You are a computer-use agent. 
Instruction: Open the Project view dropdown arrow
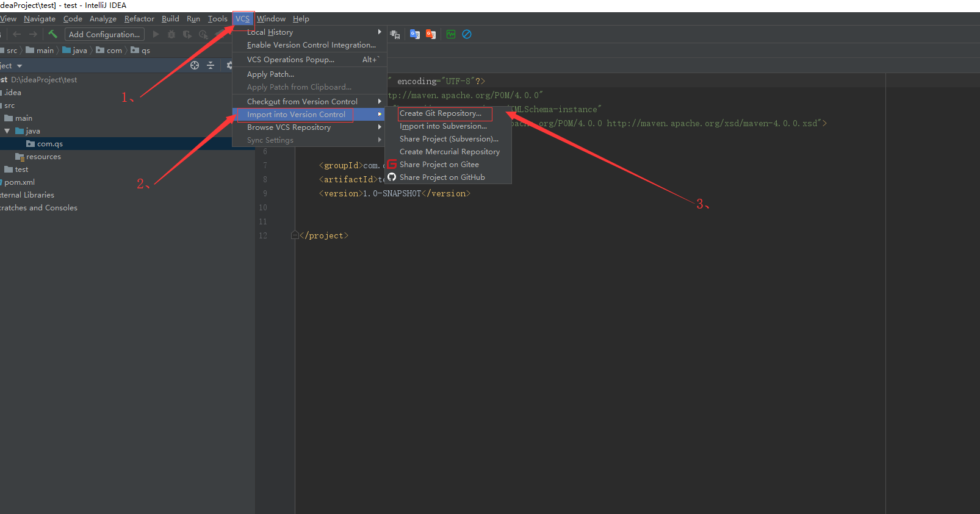click(x=20, y=66)
